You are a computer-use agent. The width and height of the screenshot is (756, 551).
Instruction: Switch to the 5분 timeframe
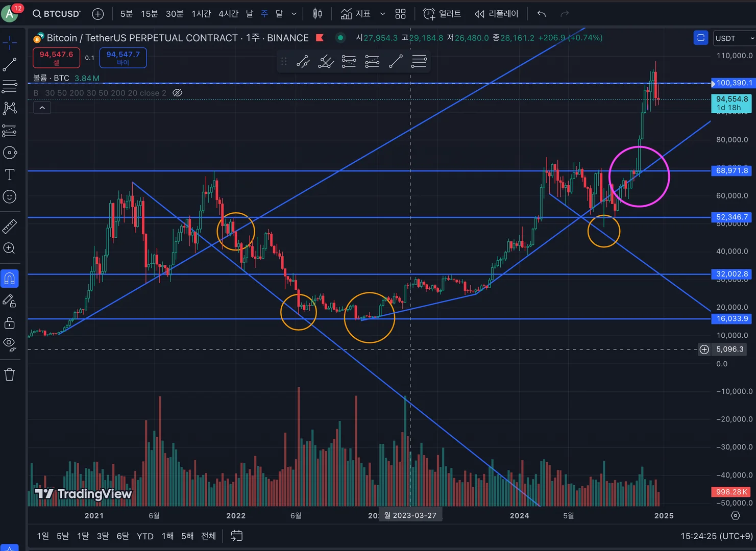point(127,14)
